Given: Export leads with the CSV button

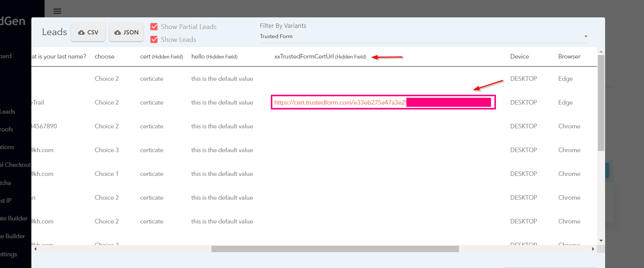Looking at the screenshot, I should point(88,32).
